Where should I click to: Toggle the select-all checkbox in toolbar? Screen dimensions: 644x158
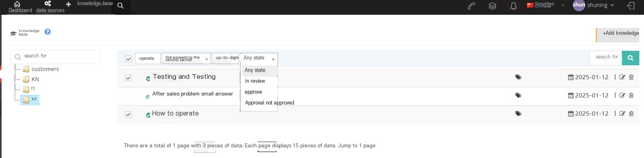(x=128, y=59)
